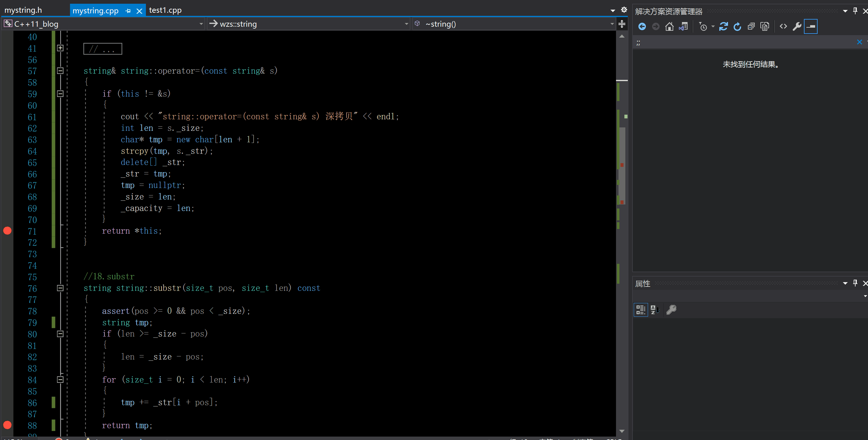Click the Categorized view button in Properties
The width and height of the screenshot is (868, 440).
click(640, 309)
